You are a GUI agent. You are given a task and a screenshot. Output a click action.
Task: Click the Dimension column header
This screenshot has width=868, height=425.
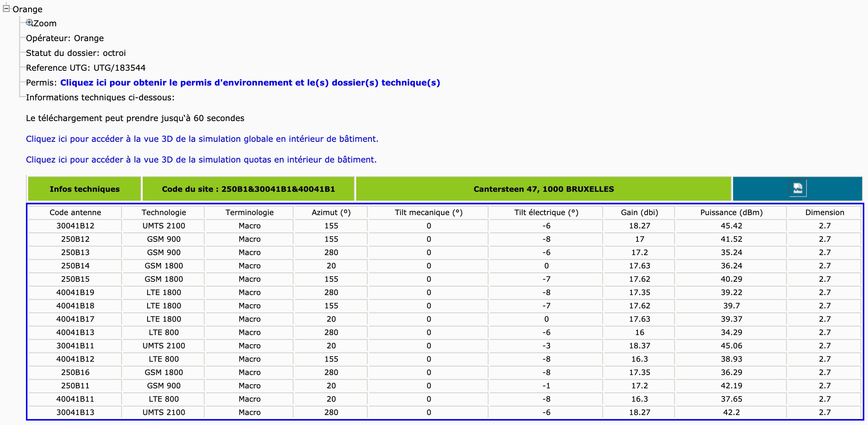click(825, 212)
